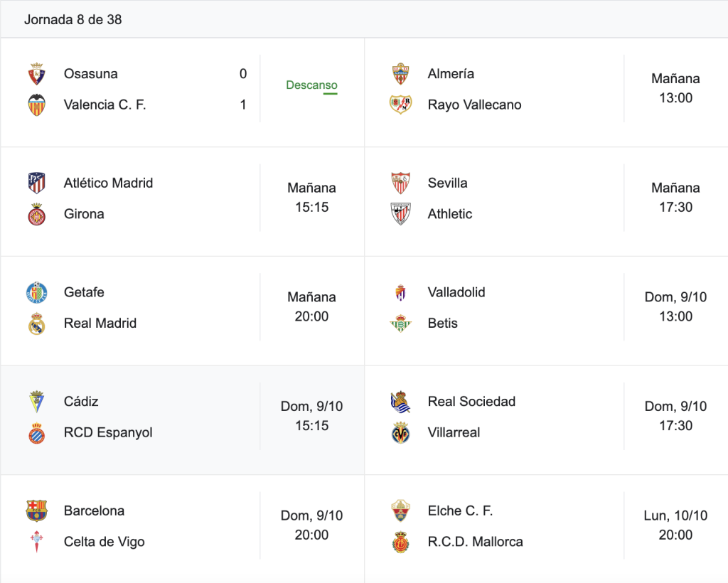Click the Barcelona club badge
The width and height of the screenshot is (728, 583).
[37, 510]
